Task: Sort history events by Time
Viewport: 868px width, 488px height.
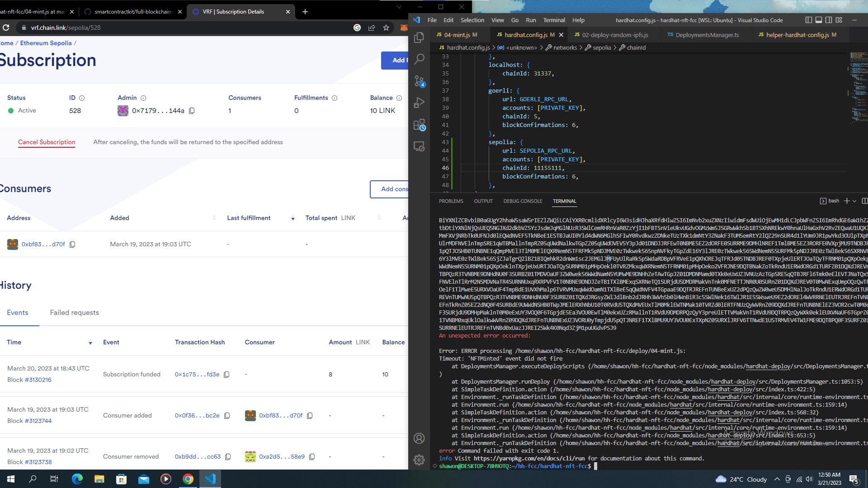Action: (x=90, y=343)
